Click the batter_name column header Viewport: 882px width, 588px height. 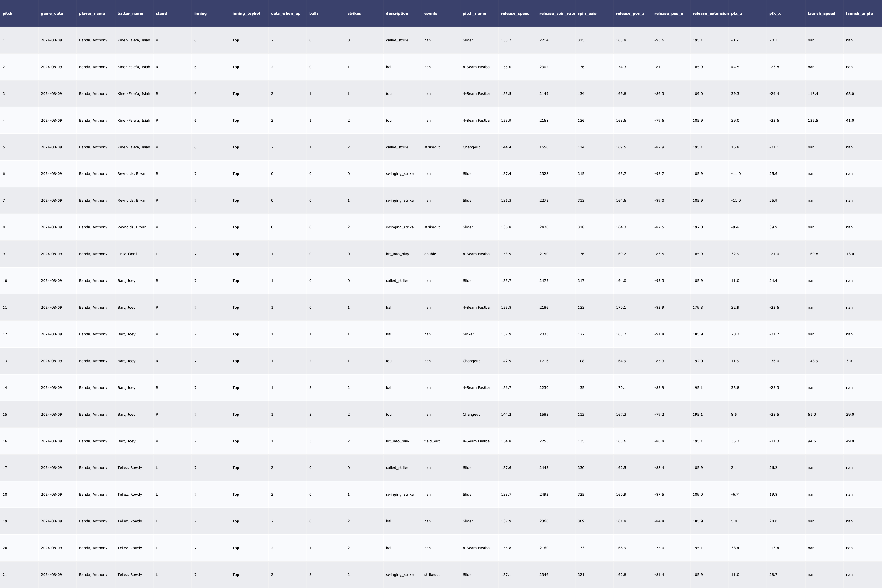pyautogui.click(x=130, y=14)
